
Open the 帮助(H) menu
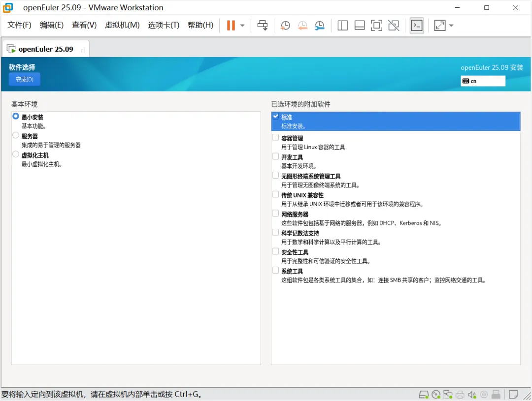click(200, 25)
